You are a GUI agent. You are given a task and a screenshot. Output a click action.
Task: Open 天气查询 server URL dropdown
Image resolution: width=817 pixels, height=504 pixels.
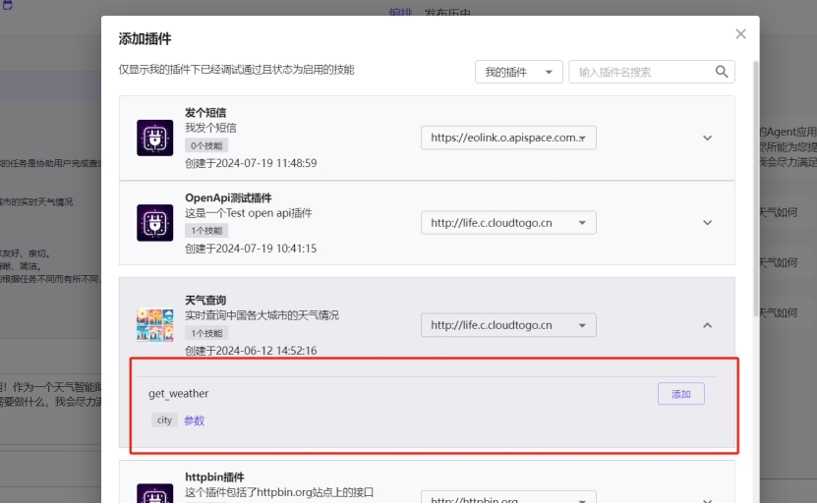508,325
